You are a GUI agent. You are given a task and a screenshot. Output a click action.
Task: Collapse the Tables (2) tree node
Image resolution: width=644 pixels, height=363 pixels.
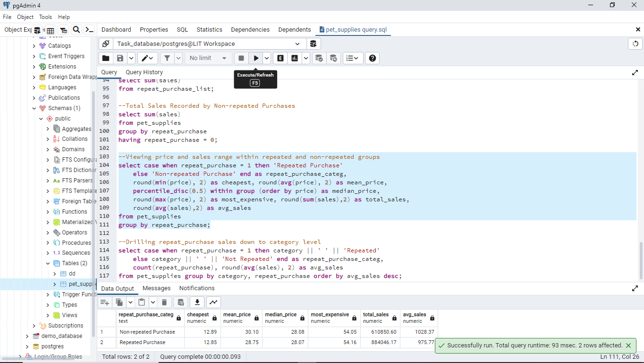pos(48,263)
